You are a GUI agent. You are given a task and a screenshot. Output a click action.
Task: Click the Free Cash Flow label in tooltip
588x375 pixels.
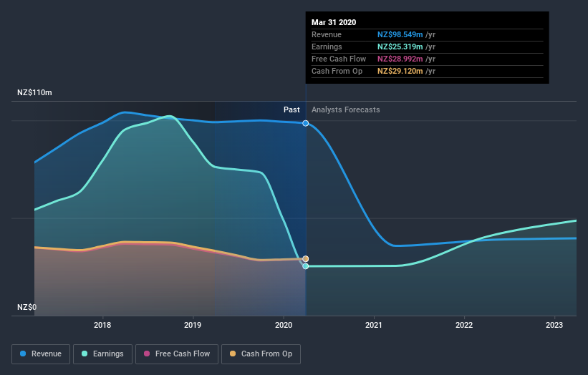pyautogui.click(x=339, y=59)
